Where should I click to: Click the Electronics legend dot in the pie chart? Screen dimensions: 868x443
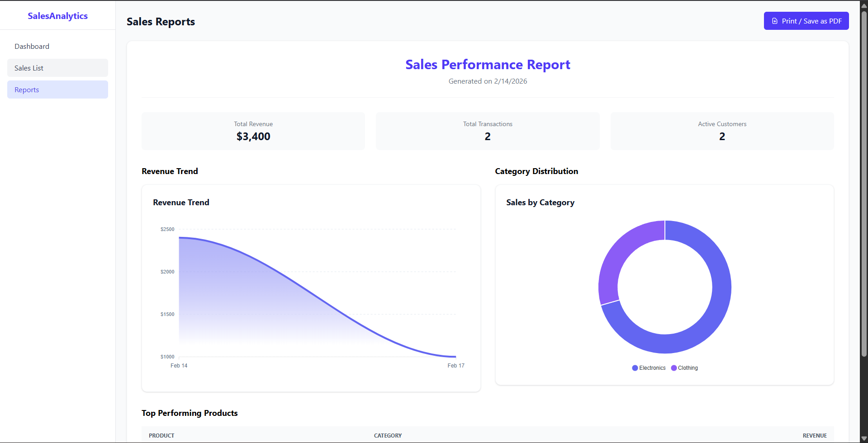tap(634, 368)
